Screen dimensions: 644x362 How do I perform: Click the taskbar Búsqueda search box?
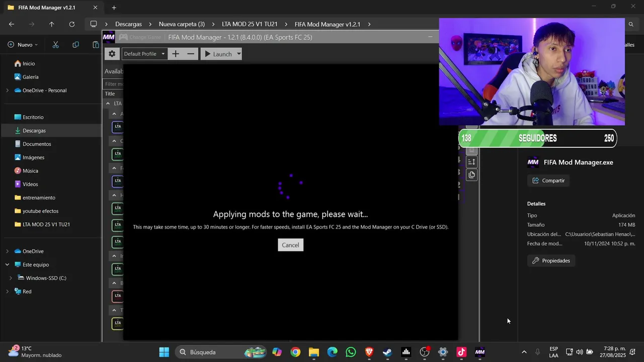click(x=220, y=352)
